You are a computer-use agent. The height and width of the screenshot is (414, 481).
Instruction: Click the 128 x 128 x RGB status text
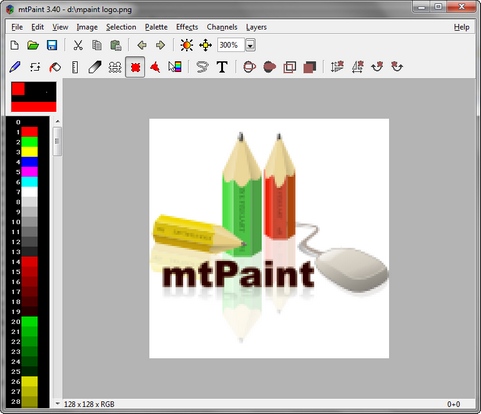click(x=89, y=404)
